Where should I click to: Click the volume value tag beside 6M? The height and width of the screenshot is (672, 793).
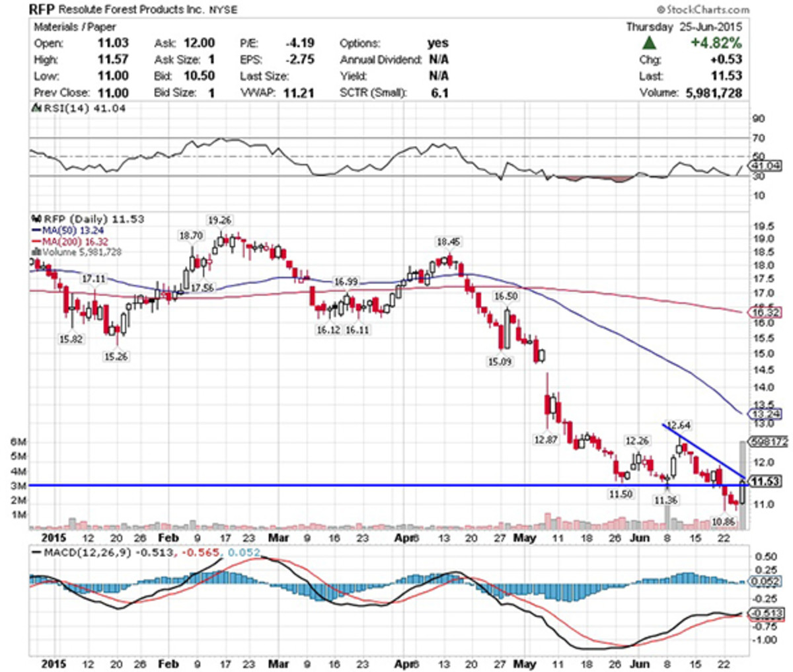(767, 441)
